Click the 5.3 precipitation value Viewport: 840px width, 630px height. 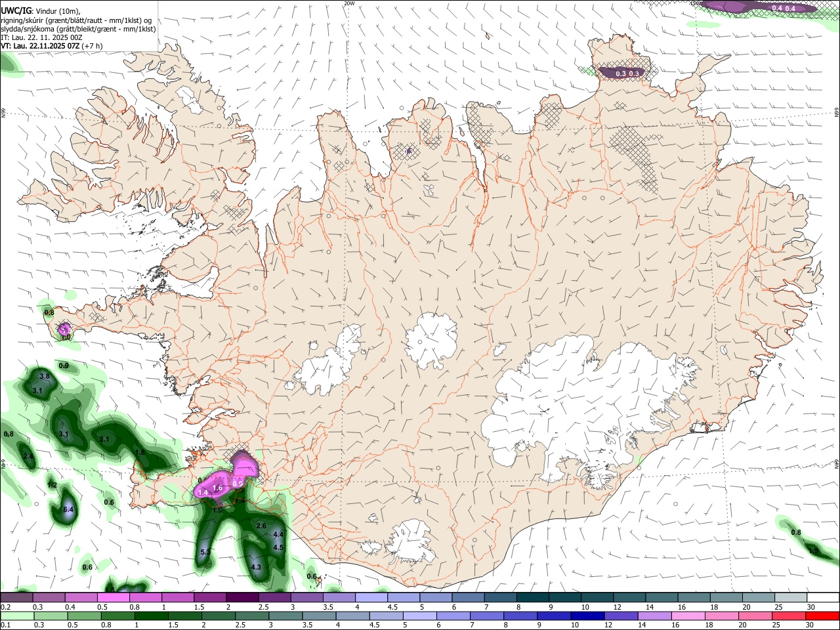click(x=205, y=553)
